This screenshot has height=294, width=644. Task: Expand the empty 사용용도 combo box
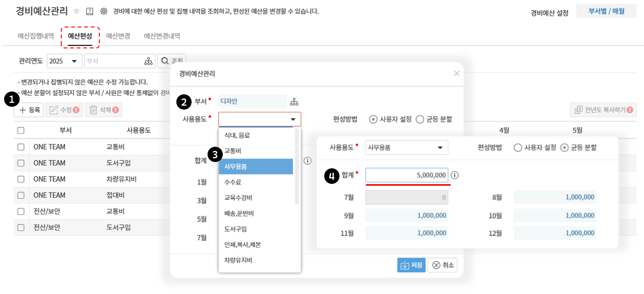pos(259,119)
